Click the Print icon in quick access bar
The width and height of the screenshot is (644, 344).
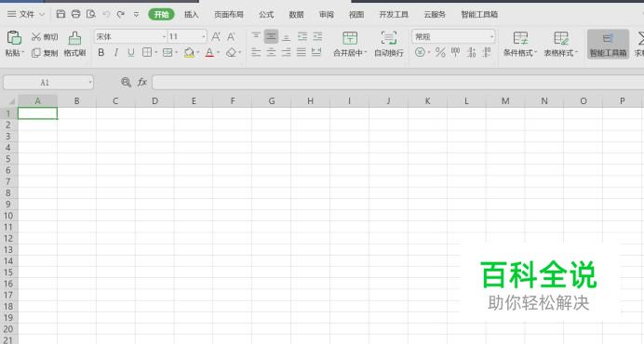point(76,14)
